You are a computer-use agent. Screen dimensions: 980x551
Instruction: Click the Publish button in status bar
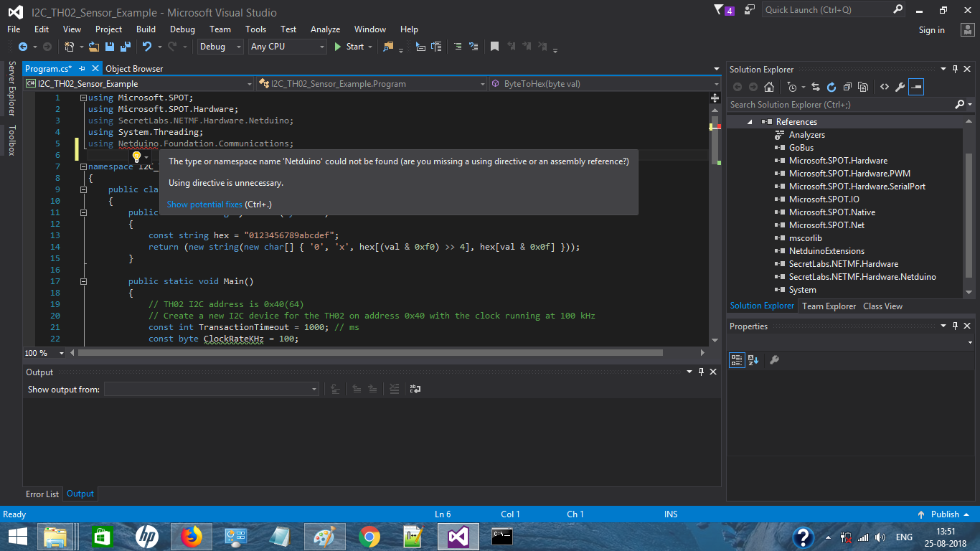[944, 514]
